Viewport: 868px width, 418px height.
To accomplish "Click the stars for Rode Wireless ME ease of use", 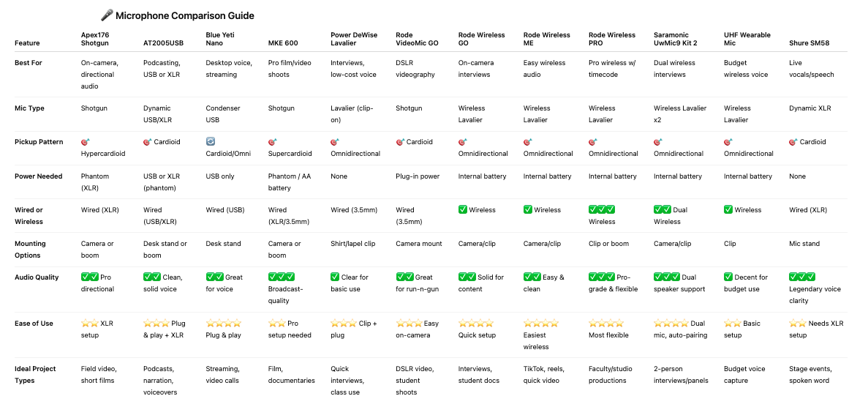I will coord(541,324).
